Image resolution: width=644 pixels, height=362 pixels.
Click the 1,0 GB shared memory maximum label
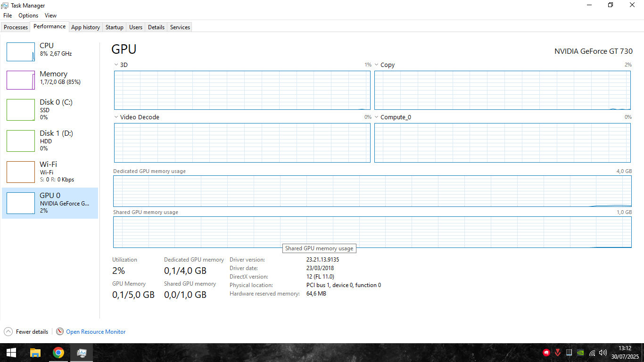(x=624, y=212)
